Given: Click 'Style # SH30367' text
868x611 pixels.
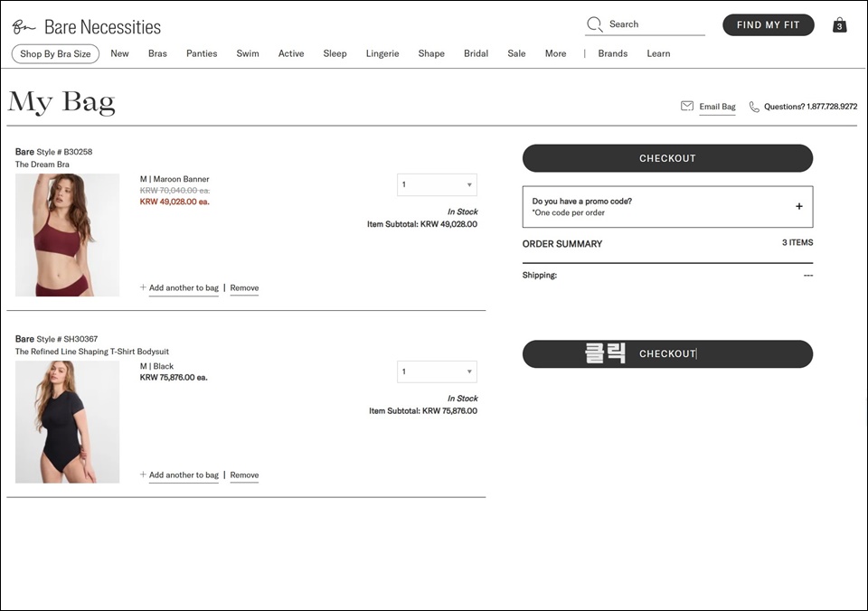Looking at the screenshot, I should [x=67, y=339].
